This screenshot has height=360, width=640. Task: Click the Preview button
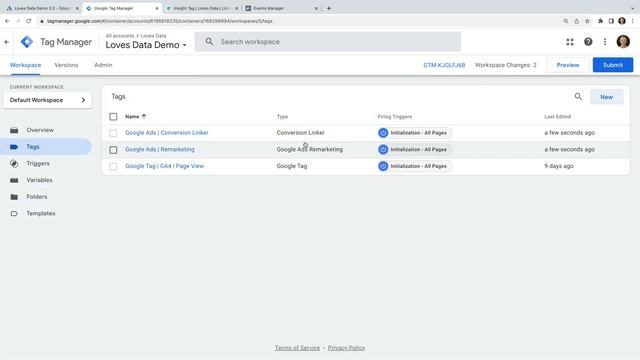(568, 65)
